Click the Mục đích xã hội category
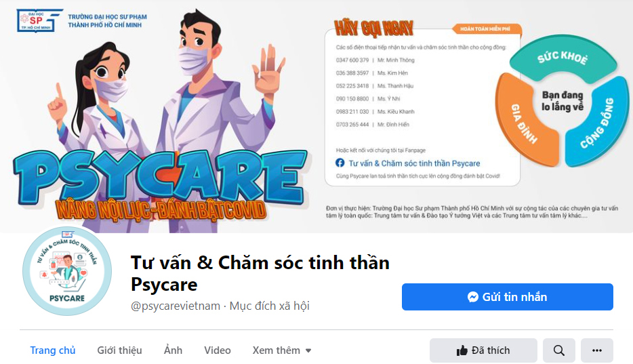The height and width of the screenshot is (364, 633). click(x=269, y=306)
